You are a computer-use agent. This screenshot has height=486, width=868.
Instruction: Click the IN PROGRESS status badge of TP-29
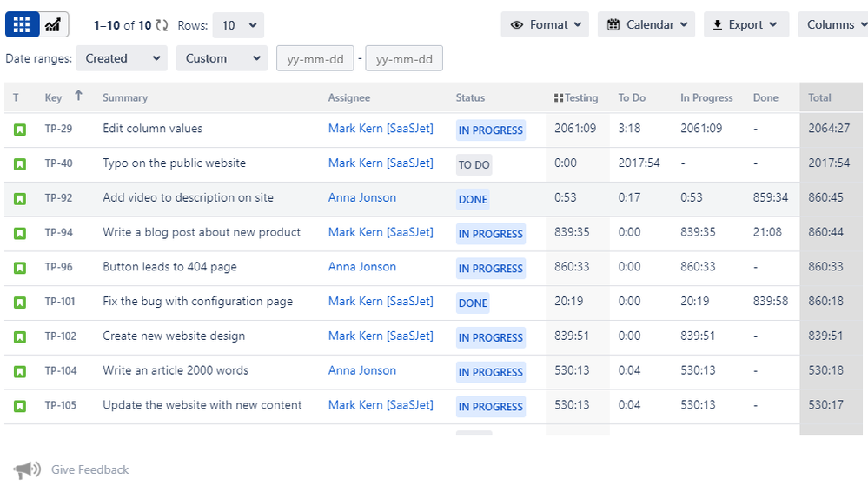490,130
